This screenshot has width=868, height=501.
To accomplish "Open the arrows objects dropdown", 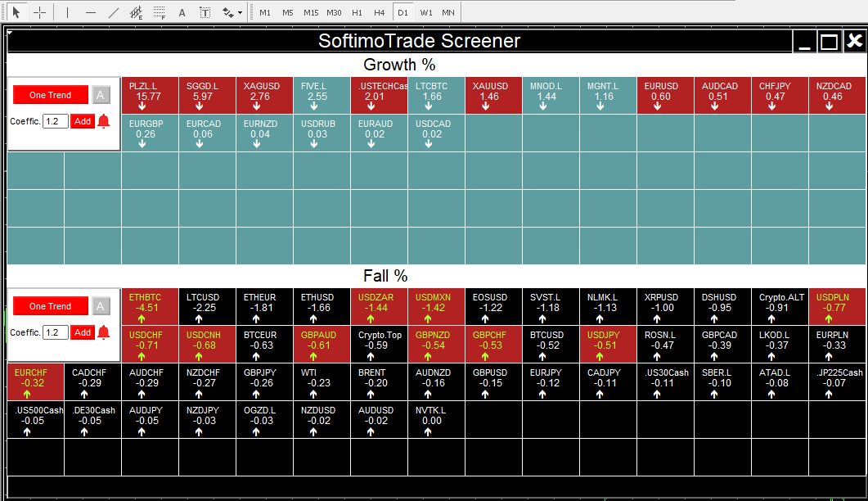I will coord(240,12).
